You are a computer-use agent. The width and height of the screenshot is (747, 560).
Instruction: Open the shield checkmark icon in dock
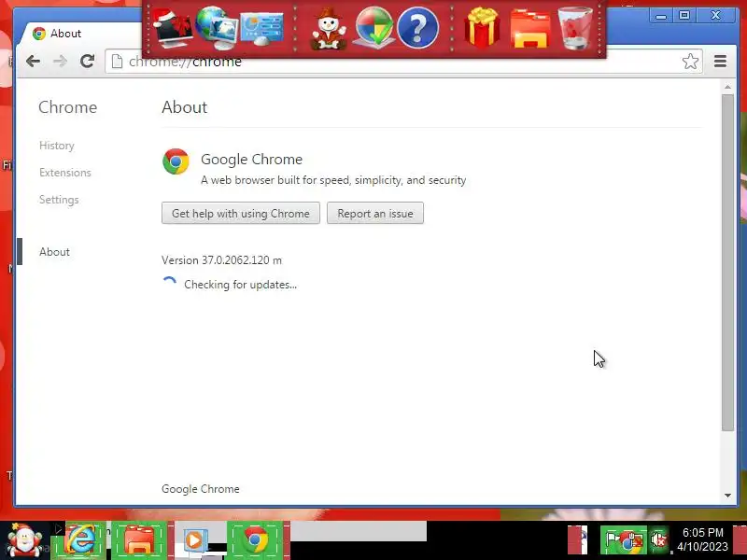374,28
